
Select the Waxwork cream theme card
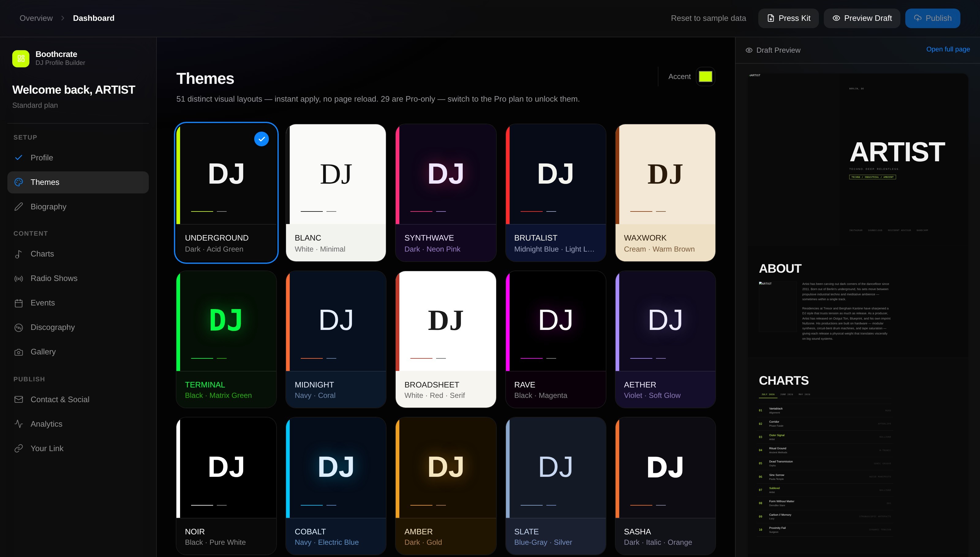[665, 193]
